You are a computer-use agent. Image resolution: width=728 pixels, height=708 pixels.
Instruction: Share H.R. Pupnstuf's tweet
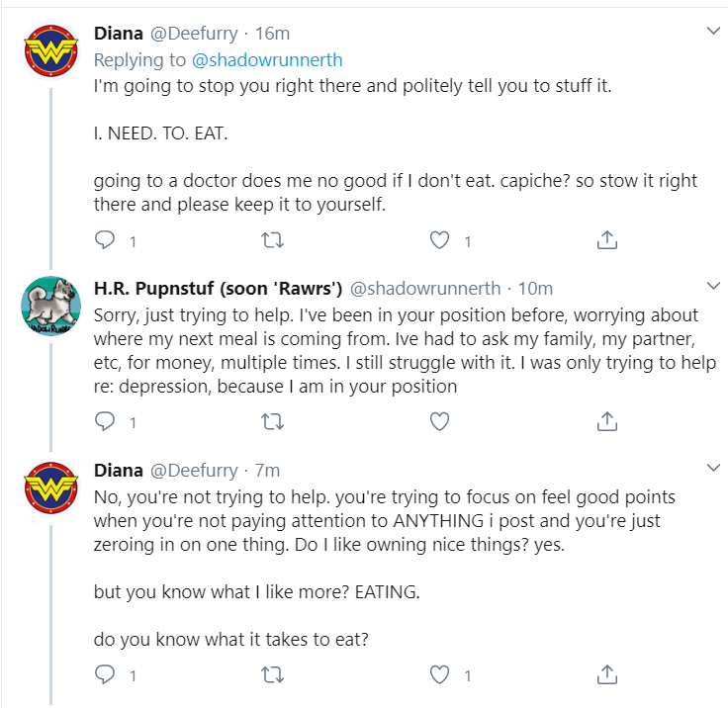coord(606,421)
